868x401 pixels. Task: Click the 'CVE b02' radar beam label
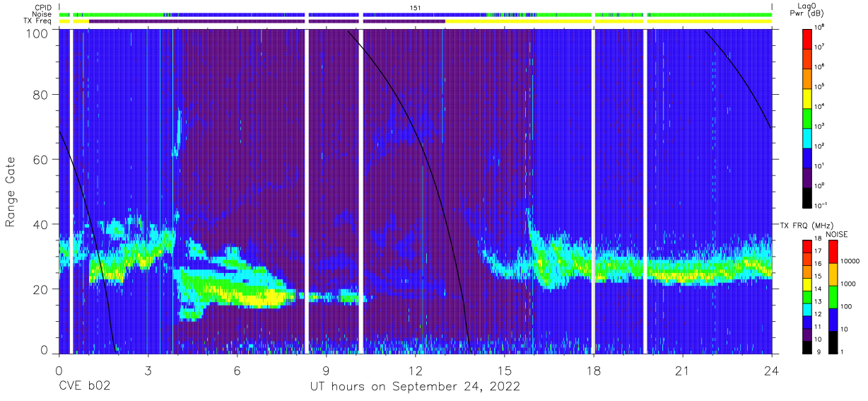click(x=83, y=387)
